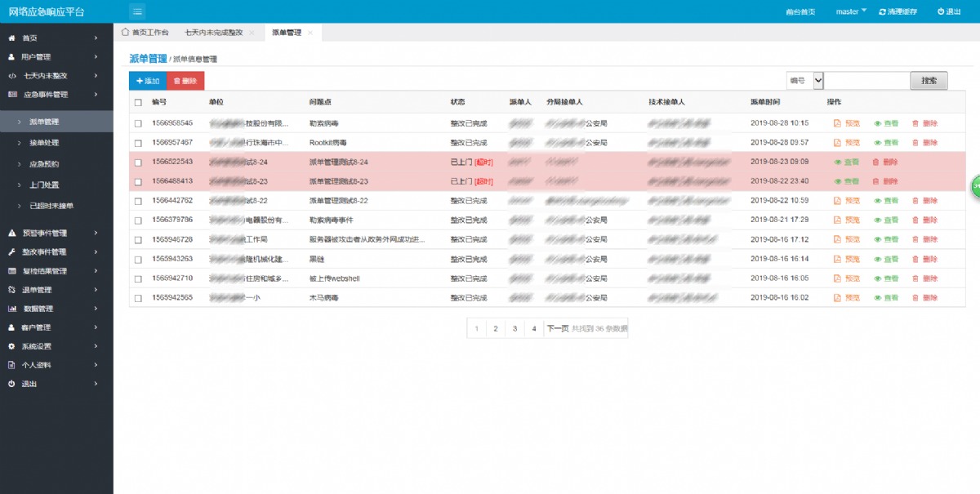
Task: Go to page 2 in pagination
Action: pyautogui.click(x=496, y=328)
